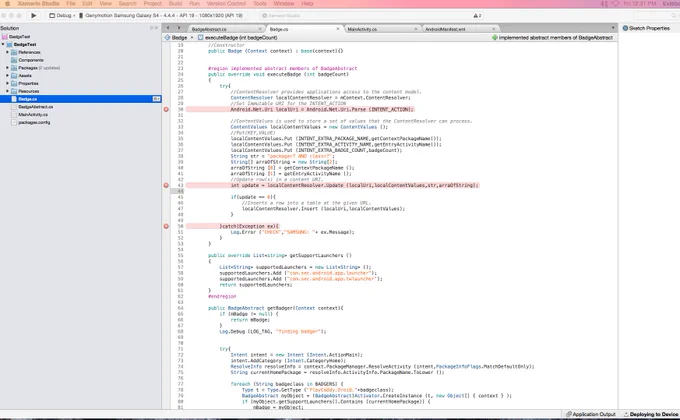Open the implemented abstract members region breadcrumb

click(x=552, y=38)
